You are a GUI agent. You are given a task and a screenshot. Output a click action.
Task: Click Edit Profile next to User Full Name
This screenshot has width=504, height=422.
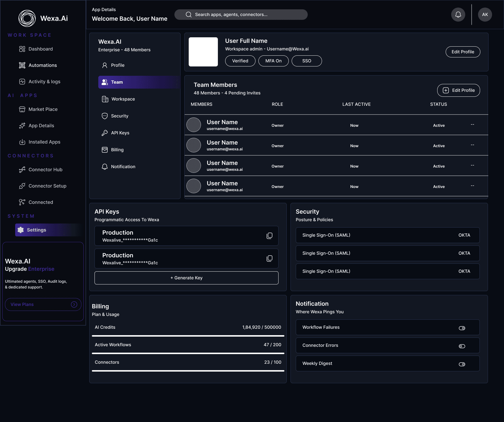click(x=463, y=52)
